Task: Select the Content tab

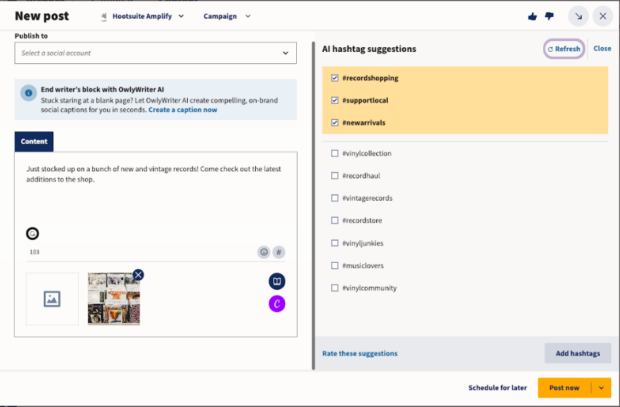Action: click(x=34, y=142)
